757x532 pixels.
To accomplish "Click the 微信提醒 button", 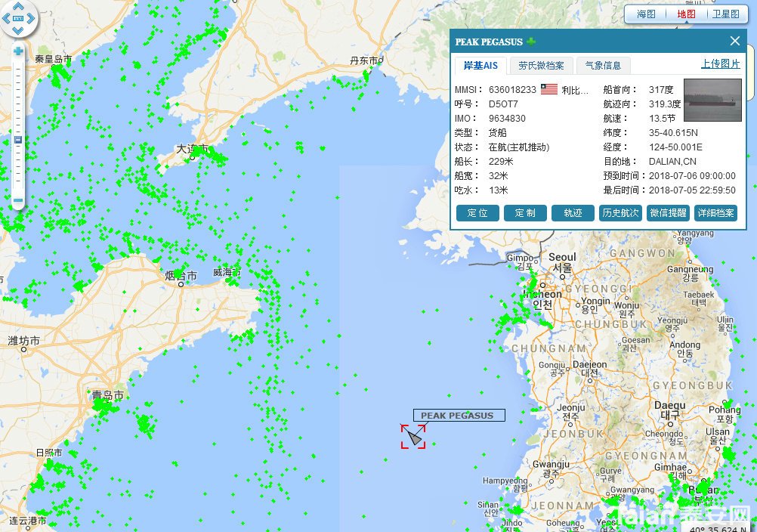I will (668, 213).
